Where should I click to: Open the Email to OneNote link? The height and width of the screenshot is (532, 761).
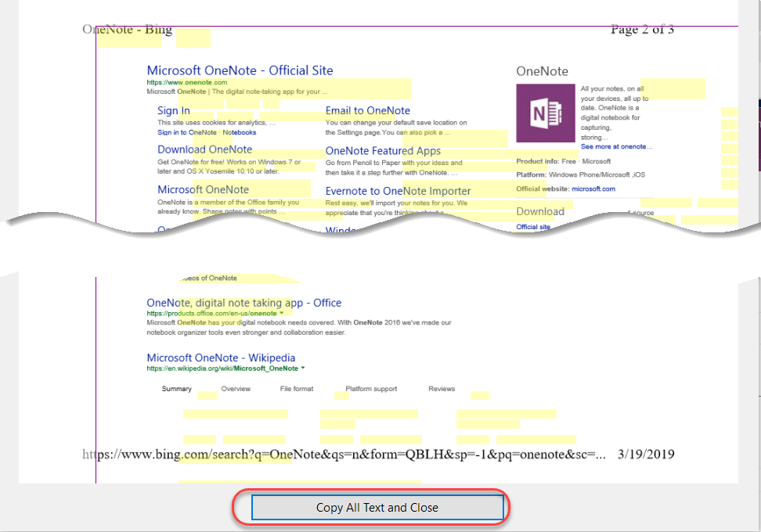tap(368, 110)
